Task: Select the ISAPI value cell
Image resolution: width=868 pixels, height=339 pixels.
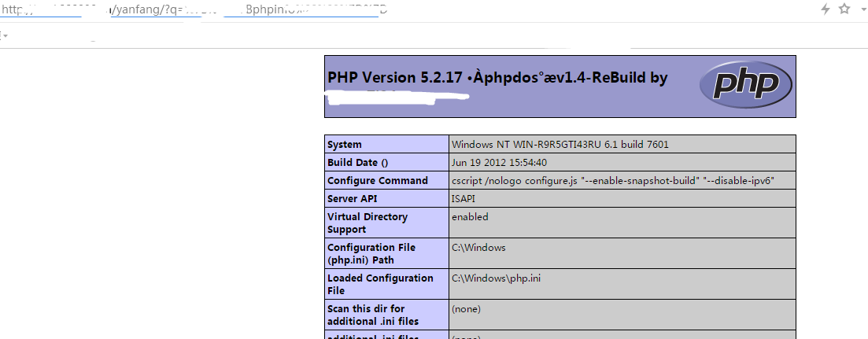Action: coord(622,198)
